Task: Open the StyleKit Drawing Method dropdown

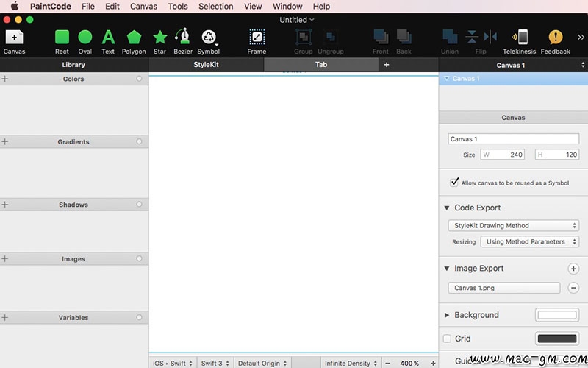Action: click(x=513, y=225)
